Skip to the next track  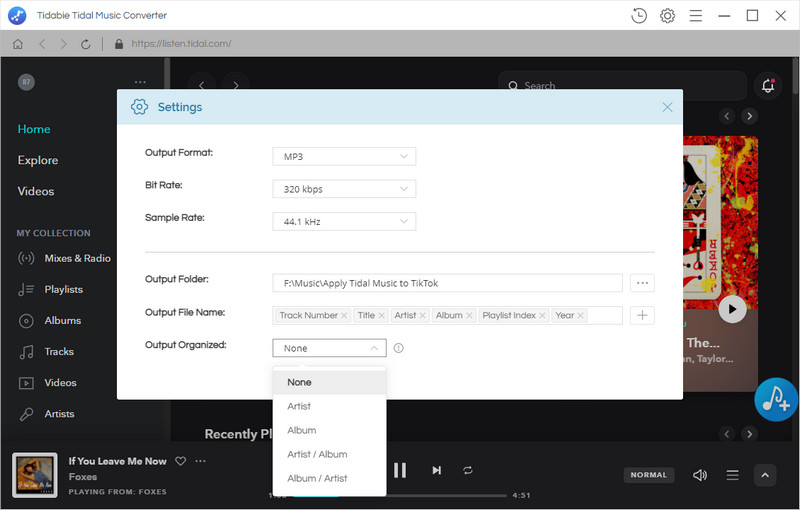coord(436,470)
